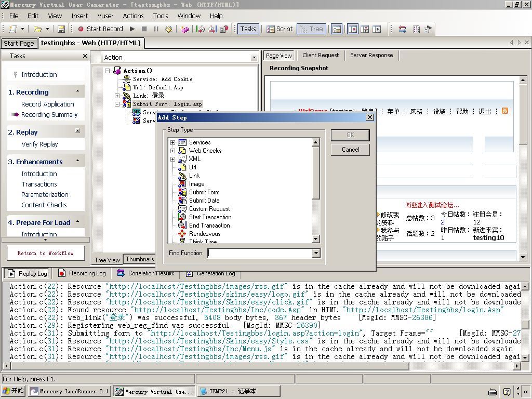Click the Find Function input field

click(260, 253)
